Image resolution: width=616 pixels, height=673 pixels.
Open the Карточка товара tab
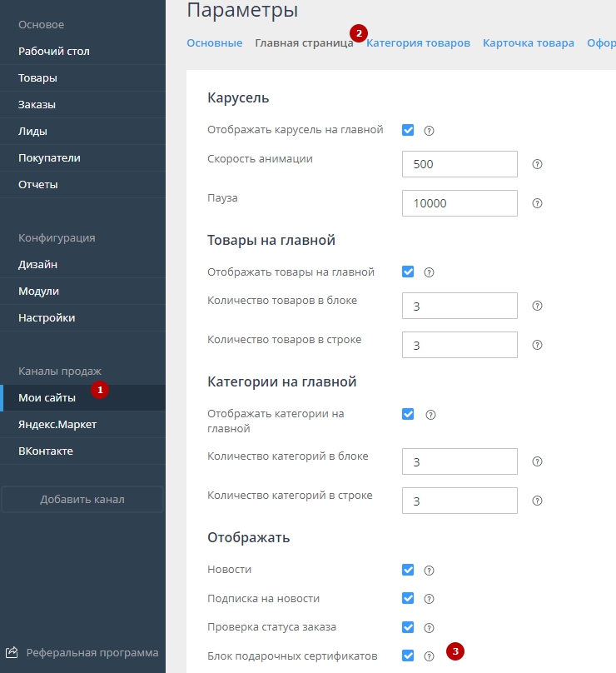(x=529, y=43)
